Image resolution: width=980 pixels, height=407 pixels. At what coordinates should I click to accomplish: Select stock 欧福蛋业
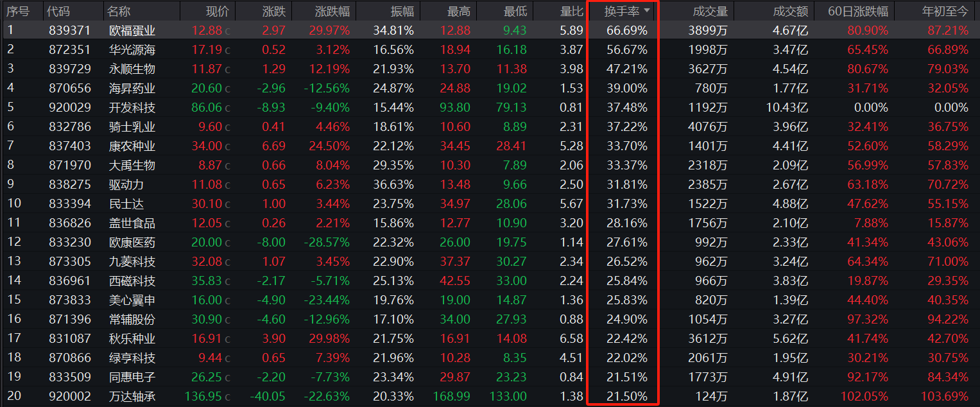click(x=132, y=30)
